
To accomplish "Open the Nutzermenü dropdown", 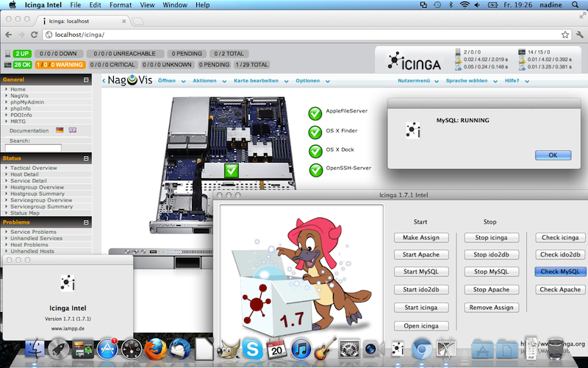I will (417, 81).
